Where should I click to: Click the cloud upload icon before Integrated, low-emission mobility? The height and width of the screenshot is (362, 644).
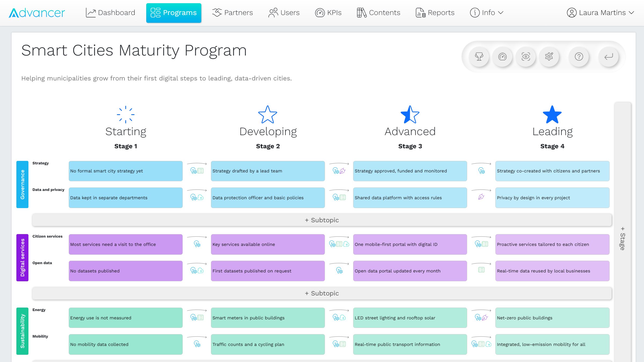(488, 344)
